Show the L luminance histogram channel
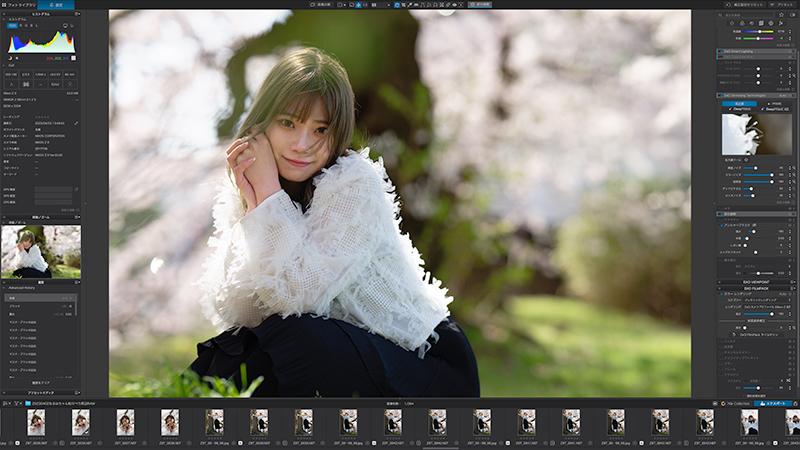 click(36, 26)
